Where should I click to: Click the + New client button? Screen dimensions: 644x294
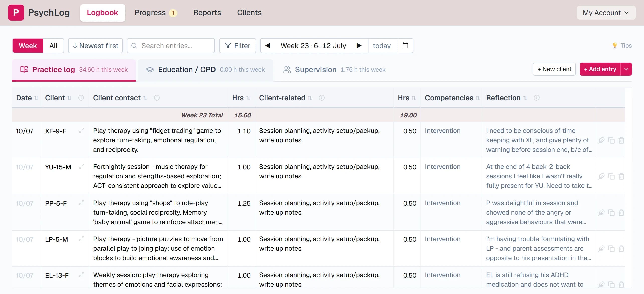(554, 69)
